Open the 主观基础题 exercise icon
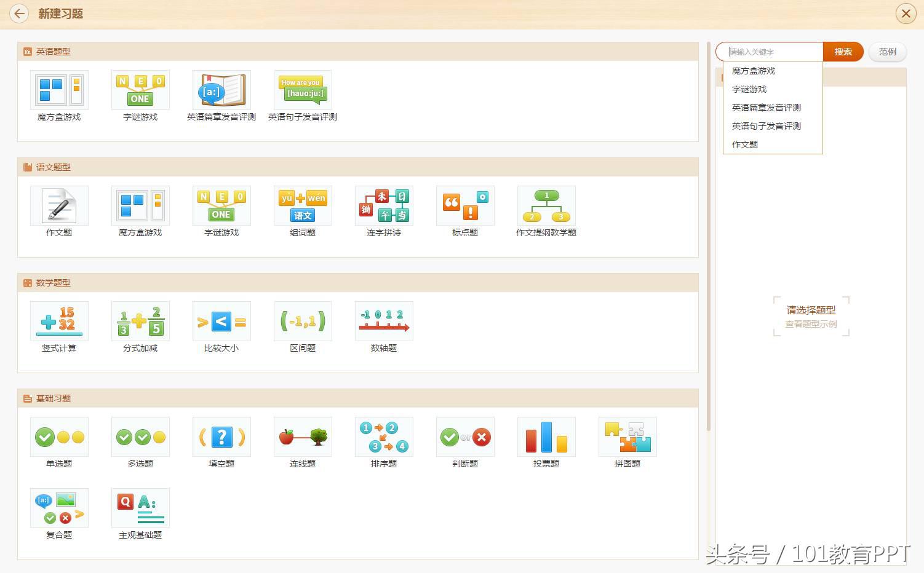The image size is (924, 573). tap(140, 508)
